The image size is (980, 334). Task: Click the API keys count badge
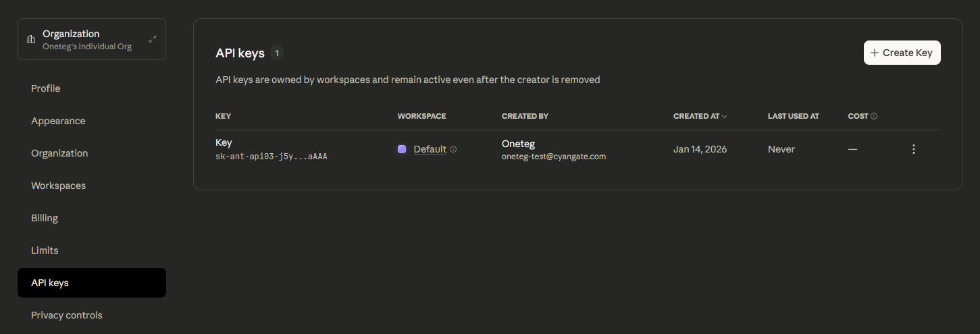[277, 53]
